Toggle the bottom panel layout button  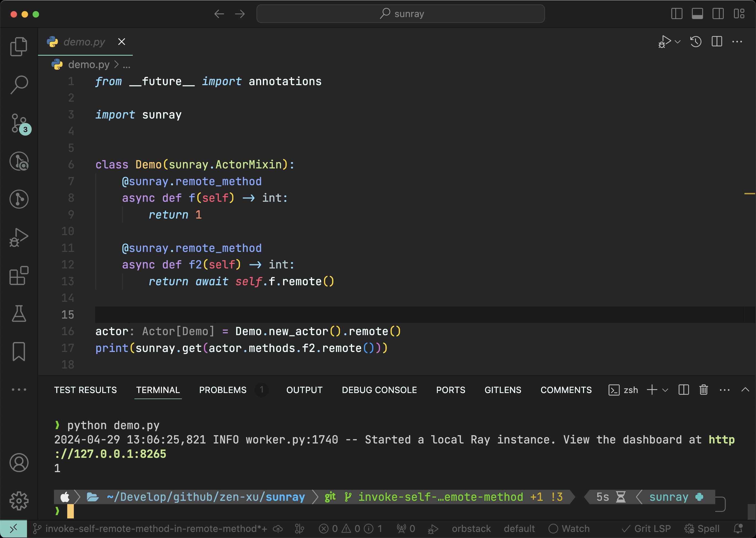coord(697,14)
